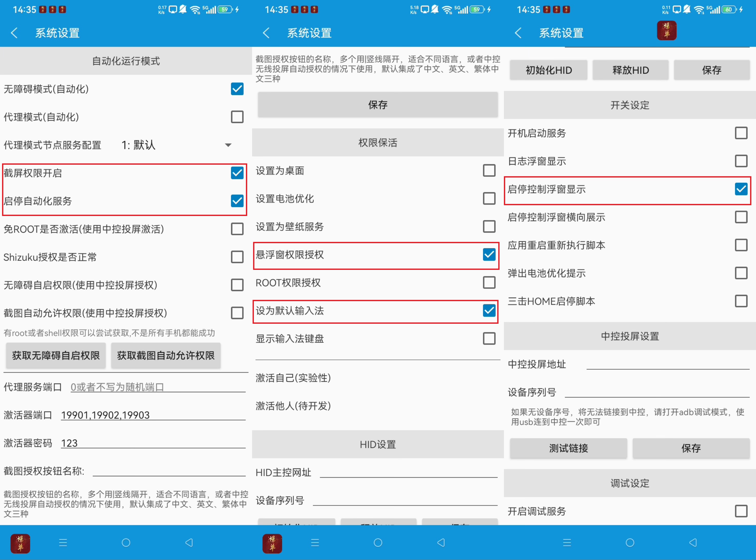The width and height of the screenshot is (756, 560).
Task: Uncheck 截屏权限开启 checkbox
Action: point(237,173)
